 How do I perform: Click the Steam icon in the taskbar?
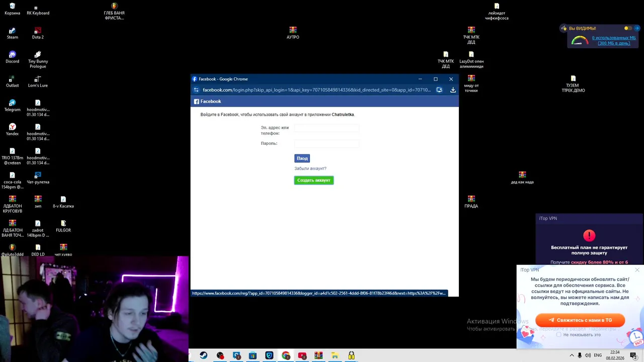tap(203, 355)
